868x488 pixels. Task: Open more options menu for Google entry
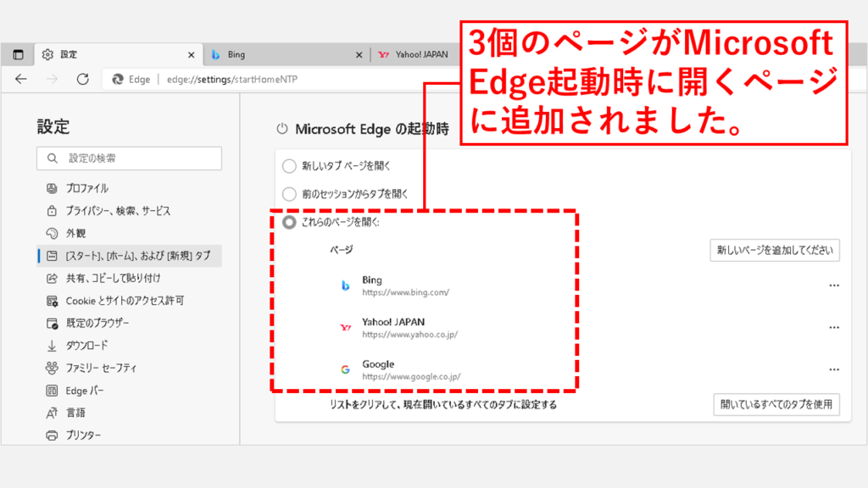[834, 369]
